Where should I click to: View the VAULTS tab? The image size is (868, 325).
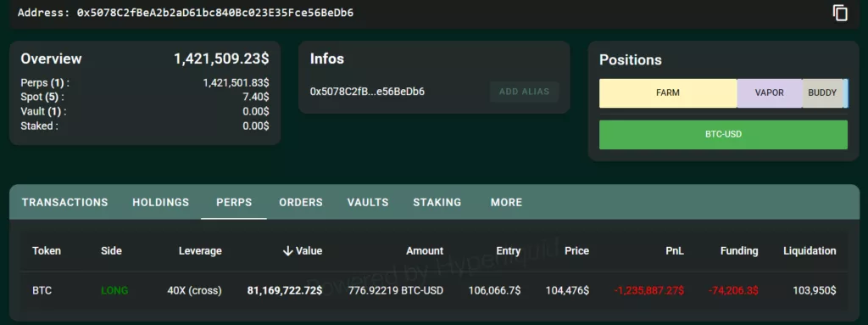(x=368, y=203)
